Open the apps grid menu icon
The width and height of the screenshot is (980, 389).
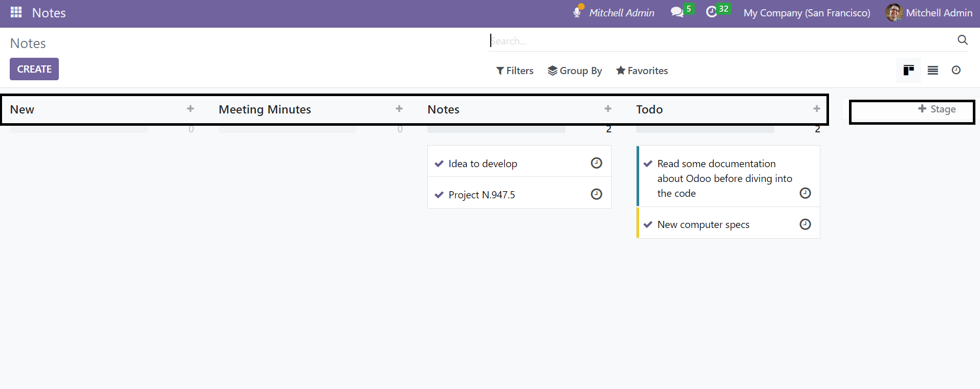[x=16, y=12]
